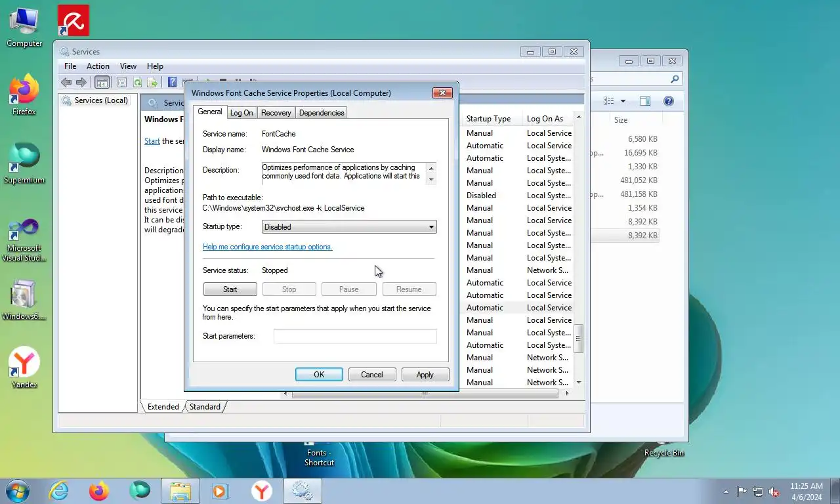
Task: Click the services list vertical scrollbar thumb
Action: pos(579,339)
